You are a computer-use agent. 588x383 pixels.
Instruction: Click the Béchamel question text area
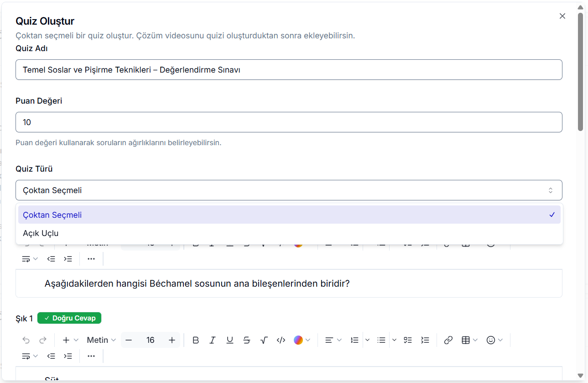point(289,283)
